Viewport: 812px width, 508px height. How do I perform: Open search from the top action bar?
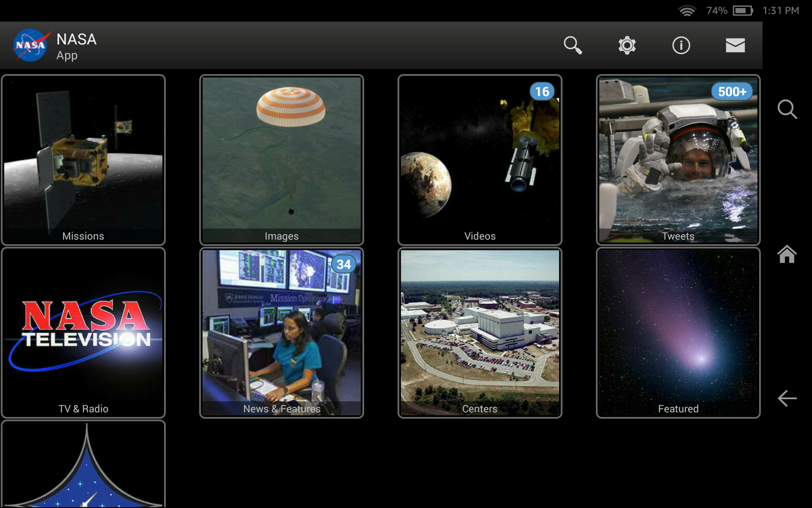tap(573, 45)
